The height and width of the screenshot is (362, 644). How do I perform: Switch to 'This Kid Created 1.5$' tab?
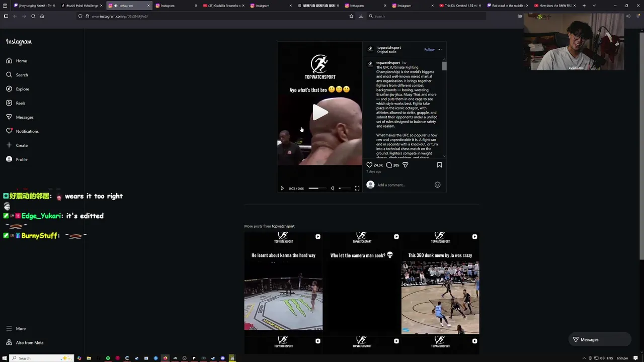[x=460, y=6]
